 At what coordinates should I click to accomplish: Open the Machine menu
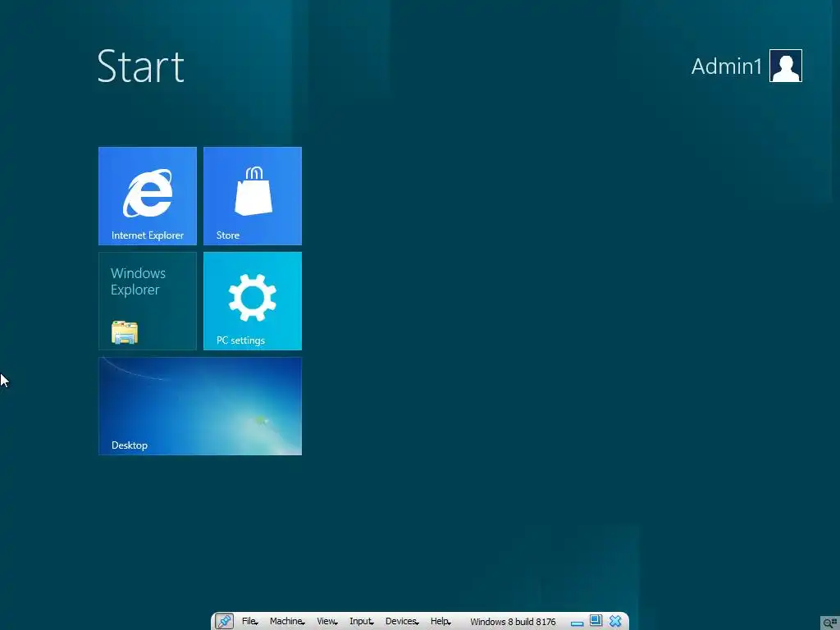pos(287,621)
